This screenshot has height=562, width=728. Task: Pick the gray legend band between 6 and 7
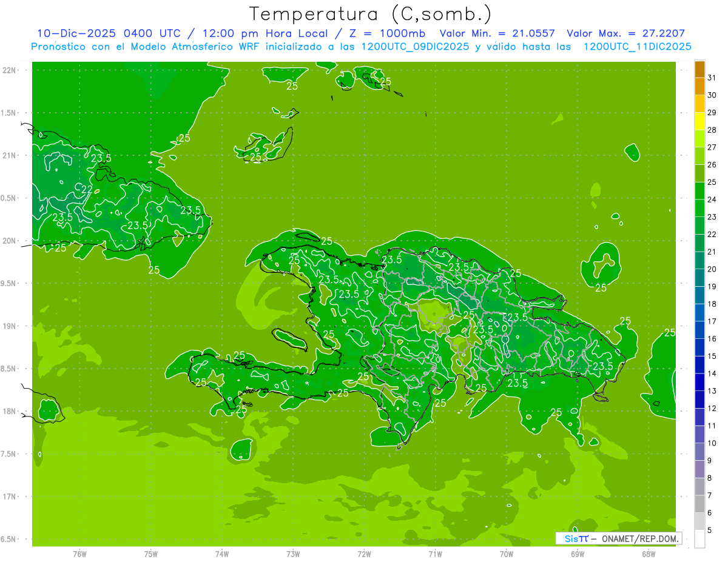pos(699,504)
